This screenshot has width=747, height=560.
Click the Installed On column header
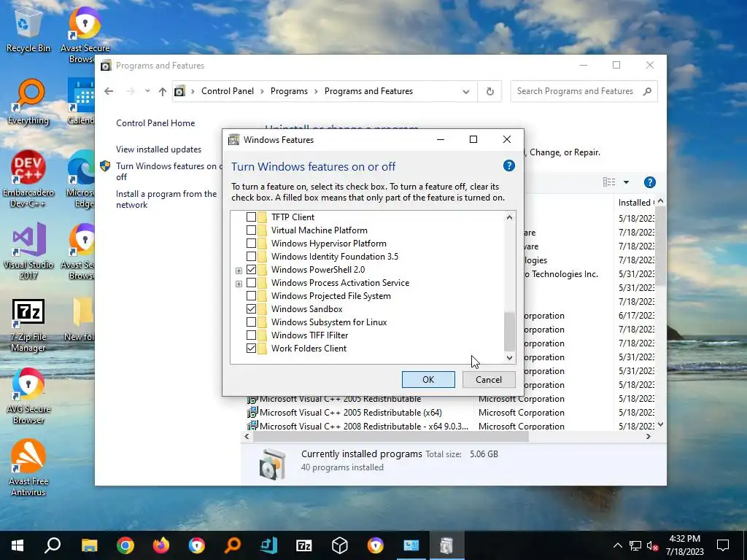click(x=635, y=203)
